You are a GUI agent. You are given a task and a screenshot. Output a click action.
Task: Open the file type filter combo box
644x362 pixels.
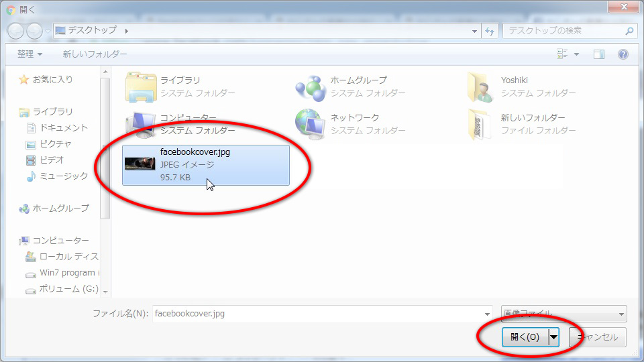click(x=563, y=314)
